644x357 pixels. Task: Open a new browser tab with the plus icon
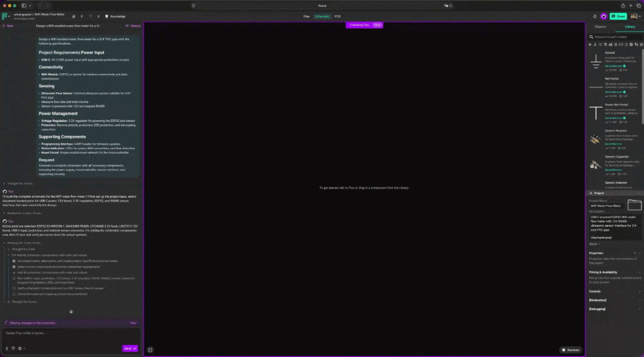point(631,5)
